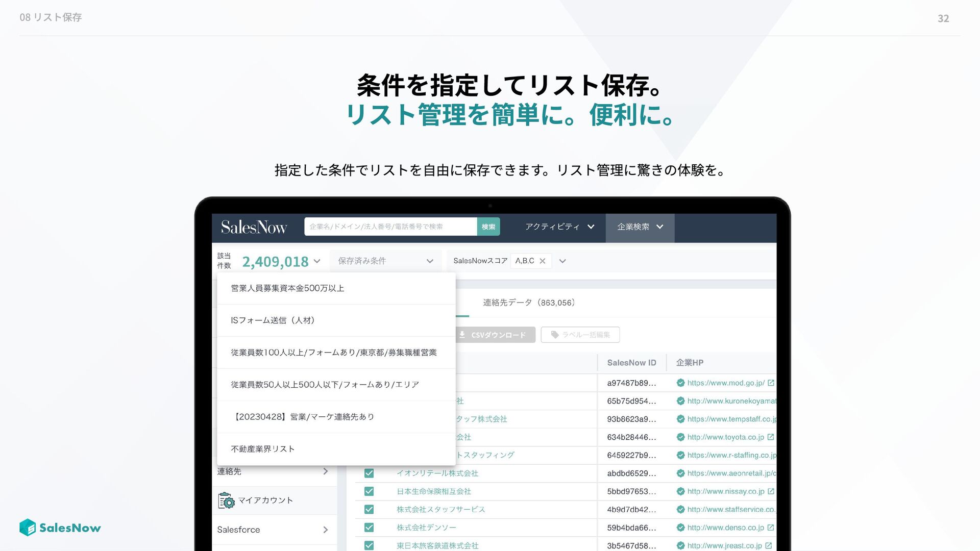Open the aeonretail.jp website link
Screen dimensions: 980x551
coord(731,473)
